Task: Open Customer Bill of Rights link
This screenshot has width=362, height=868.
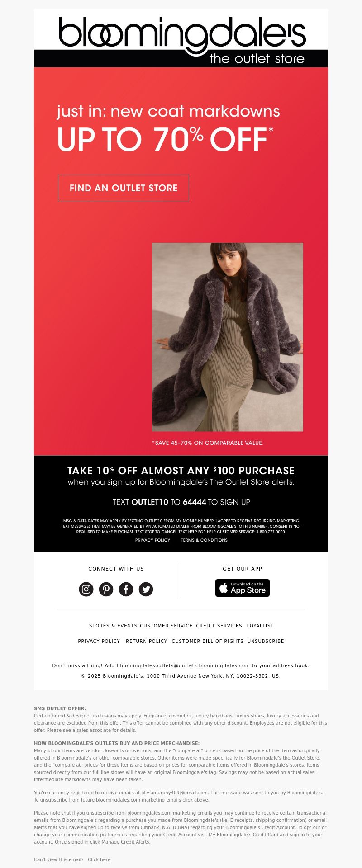Action: click(208, 641)
